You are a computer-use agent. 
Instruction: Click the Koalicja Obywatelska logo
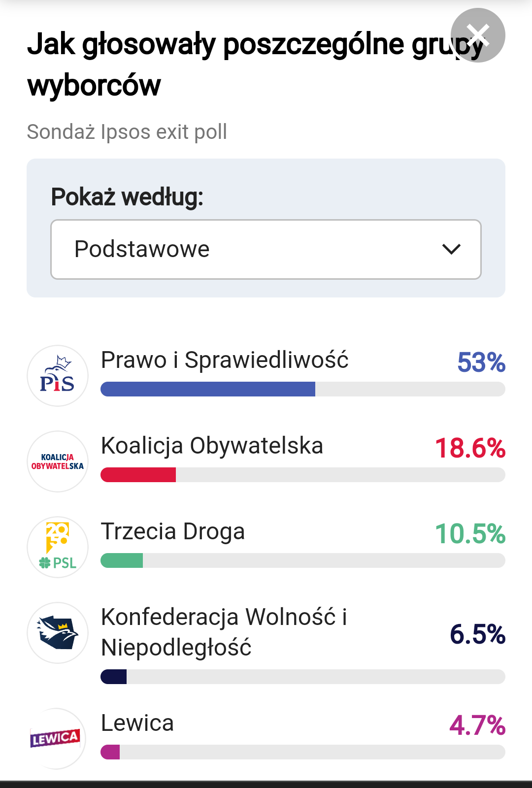58,461
